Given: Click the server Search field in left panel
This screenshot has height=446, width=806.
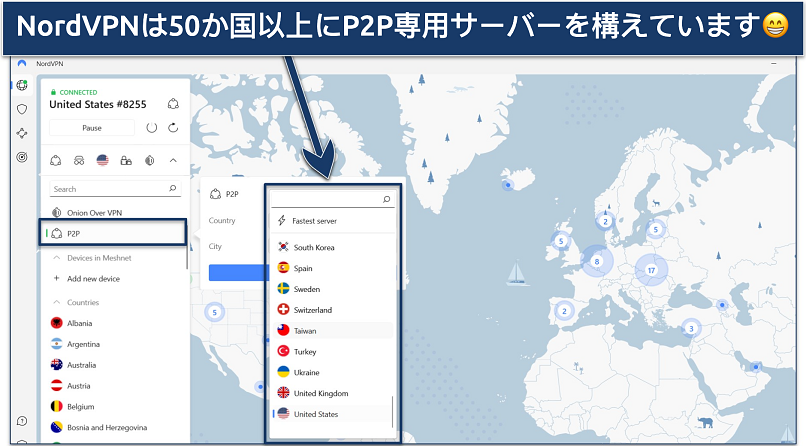Looking at the screenshot, I should click(x=110, y=189).
